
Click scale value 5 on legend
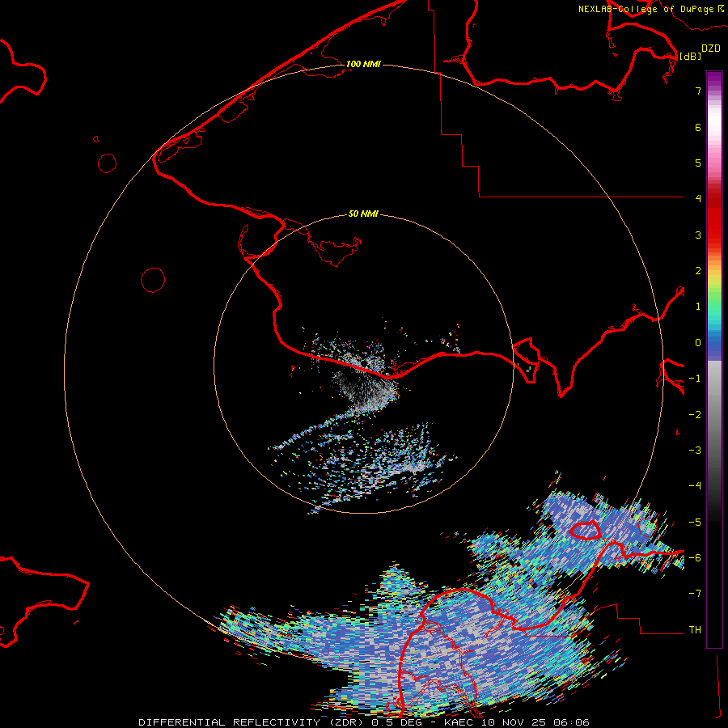[698, 163]
